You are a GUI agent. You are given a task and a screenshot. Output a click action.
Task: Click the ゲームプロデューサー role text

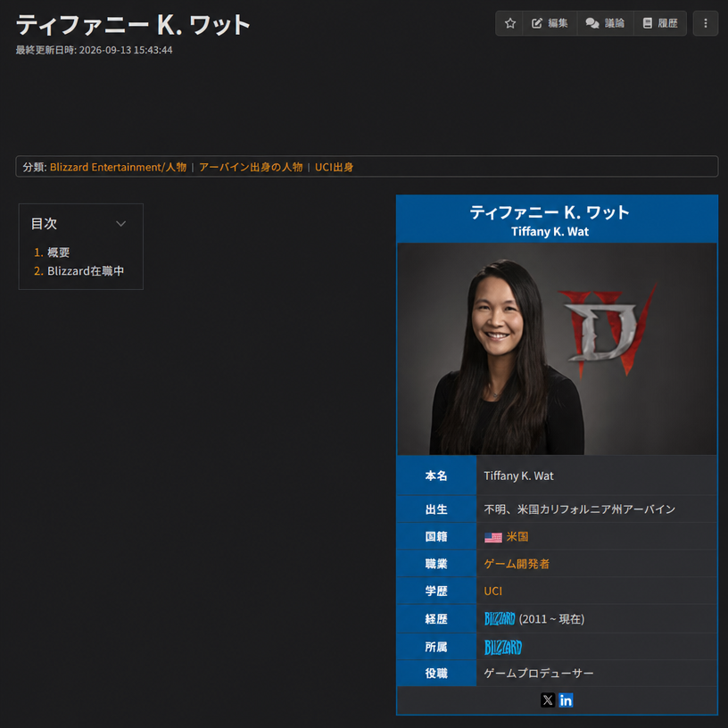(x=539, y=674)
